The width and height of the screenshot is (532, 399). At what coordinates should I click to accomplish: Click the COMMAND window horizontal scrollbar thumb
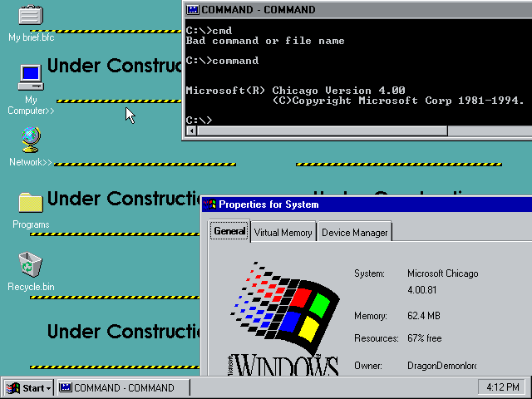click(323, 131)
